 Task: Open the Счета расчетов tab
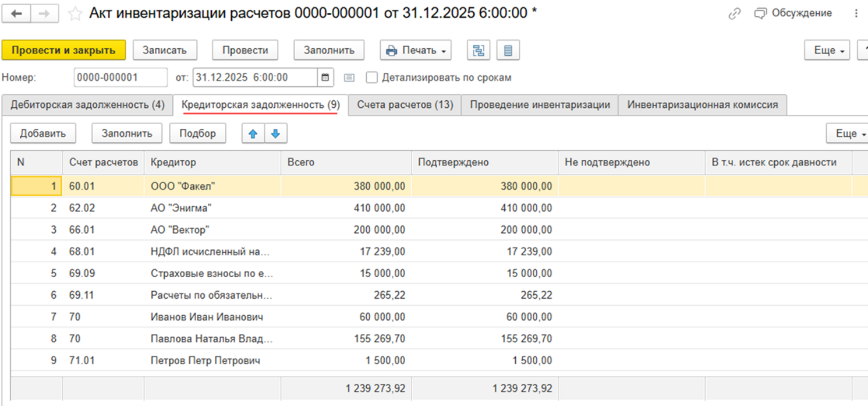pos(405,105)
